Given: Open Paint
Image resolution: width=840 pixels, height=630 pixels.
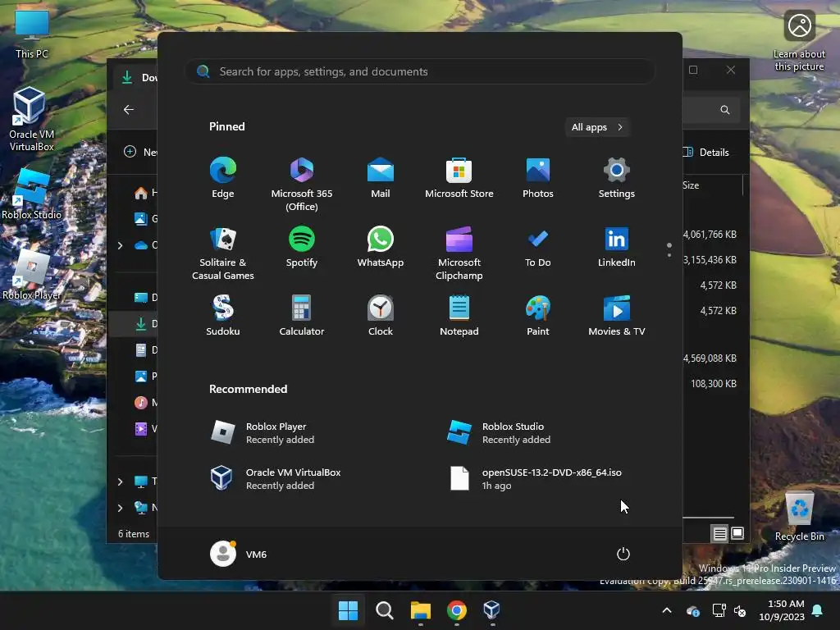Looking at the screenshot, I should point(538,316).
